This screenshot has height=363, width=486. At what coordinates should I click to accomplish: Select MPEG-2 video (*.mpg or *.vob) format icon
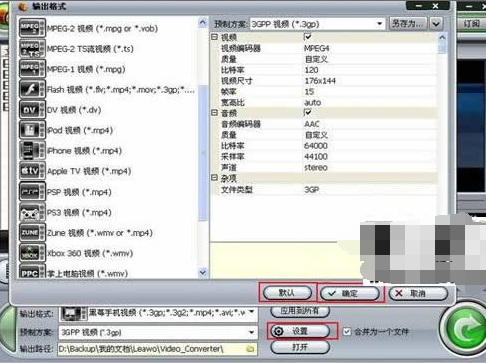(x=32, y=28)
